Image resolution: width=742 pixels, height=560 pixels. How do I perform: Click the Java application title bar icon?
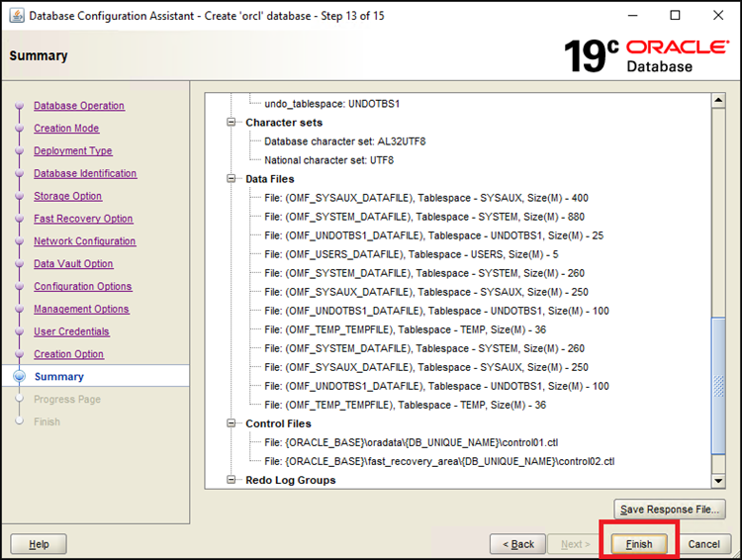click(17, 16)
